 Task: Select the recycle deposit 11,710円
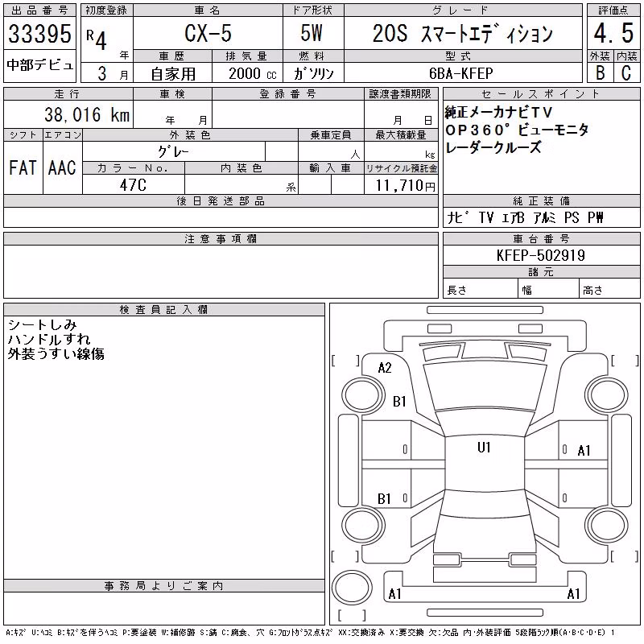click(x=405, y=185)
